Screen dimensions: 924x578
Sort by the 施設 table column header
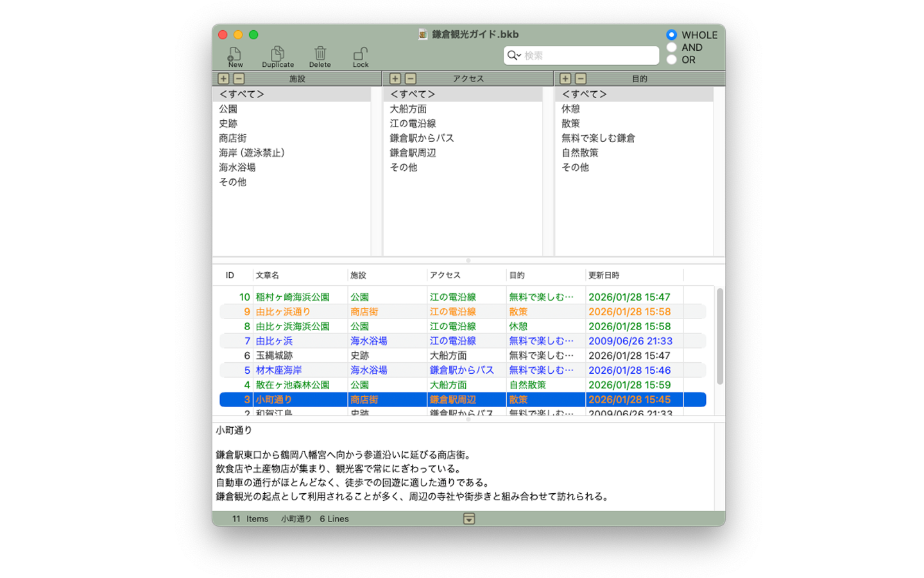click(x=388, y=276)
